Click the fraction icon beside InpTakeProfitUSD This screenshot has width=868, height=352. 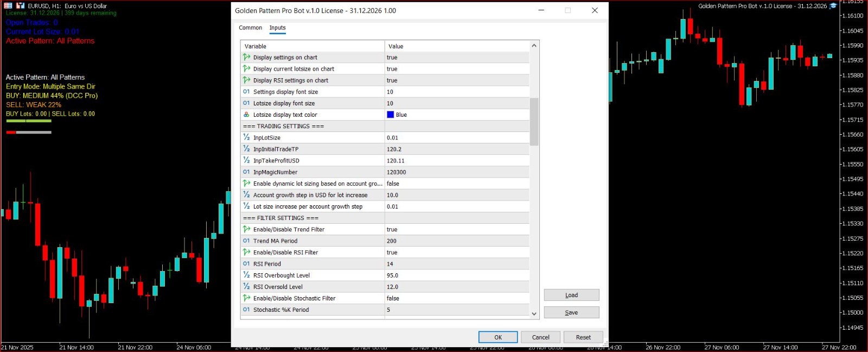click(x=246, y=160)
